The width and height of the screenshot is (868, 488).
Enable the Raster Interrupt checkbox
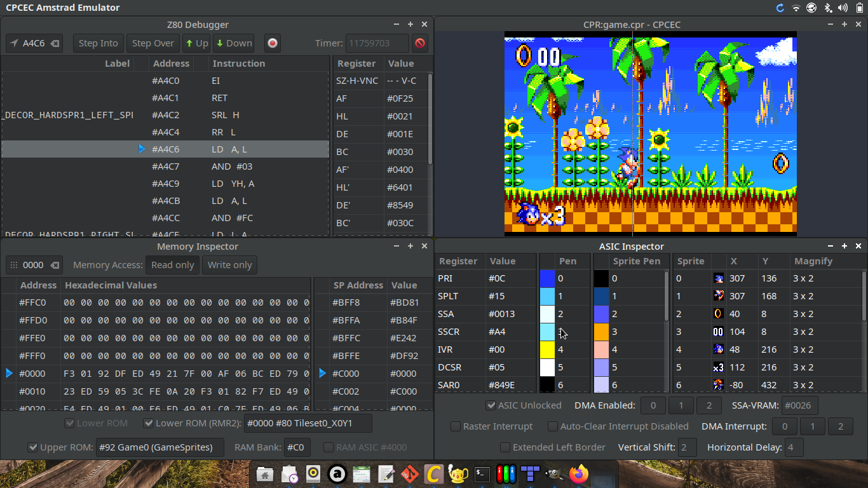456,426
